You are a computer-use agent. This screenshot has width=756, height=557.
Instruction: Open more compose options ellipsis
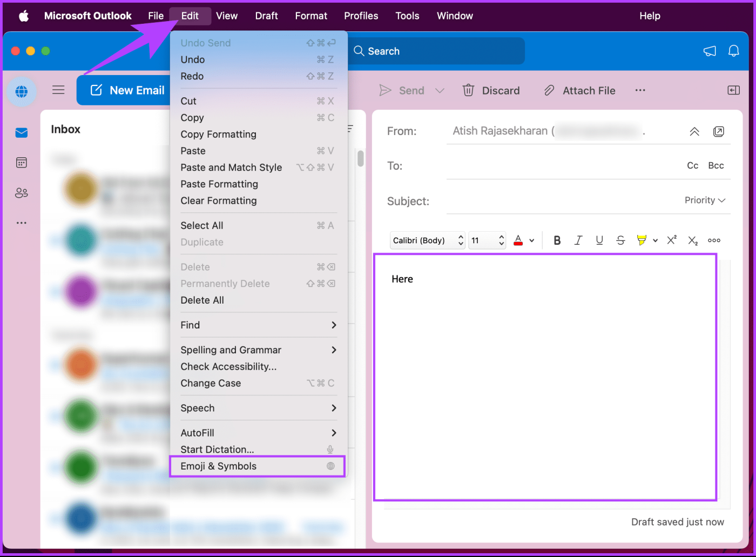pyautogui.click(x=640, y=90)
